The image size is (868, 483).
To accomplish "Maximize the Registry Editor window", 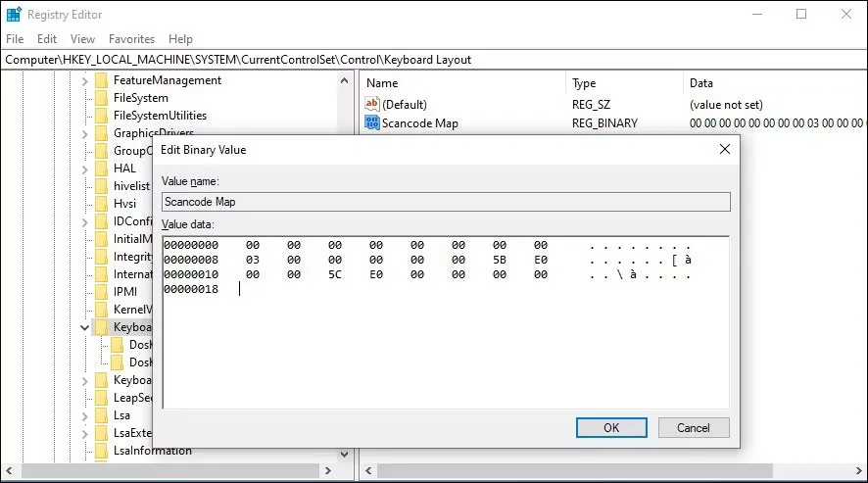I will click(801, 14).
